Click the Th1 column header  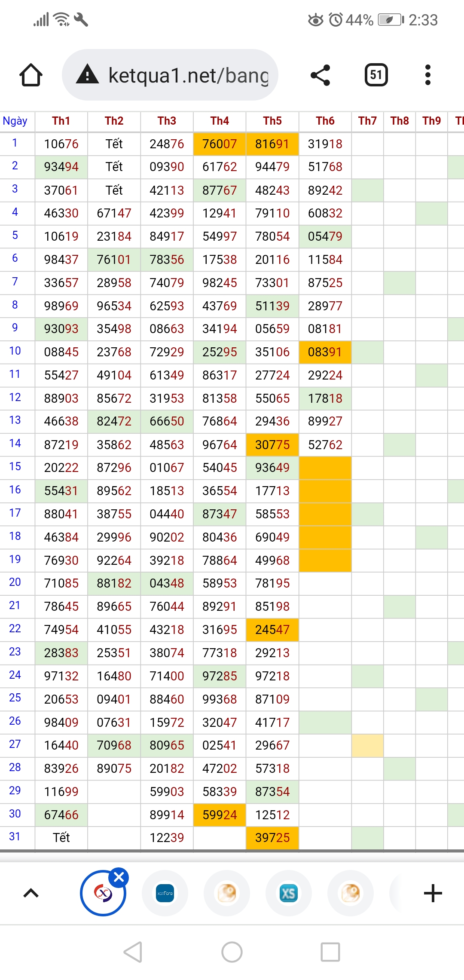point(61,121)
